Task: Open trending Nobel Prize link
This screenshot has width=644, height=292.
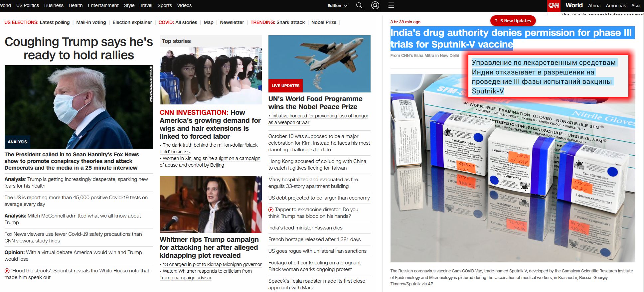Action: pos(324,22)
